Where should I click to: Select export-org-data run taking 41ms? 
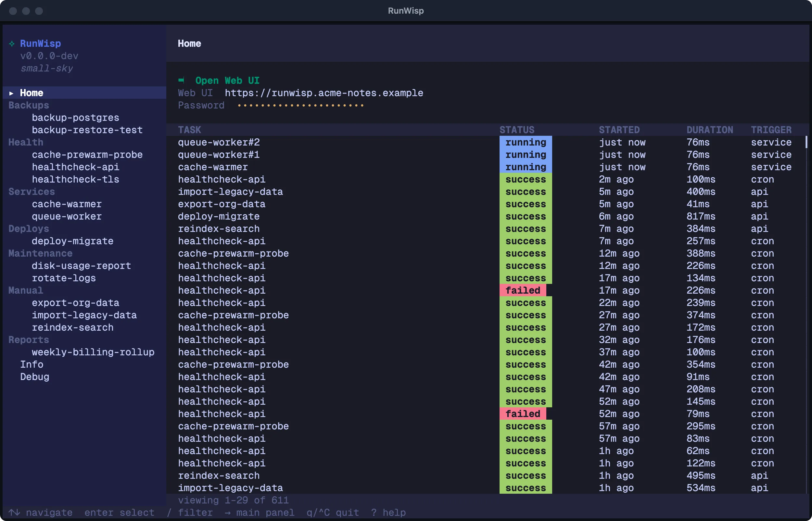click(486, 204)
